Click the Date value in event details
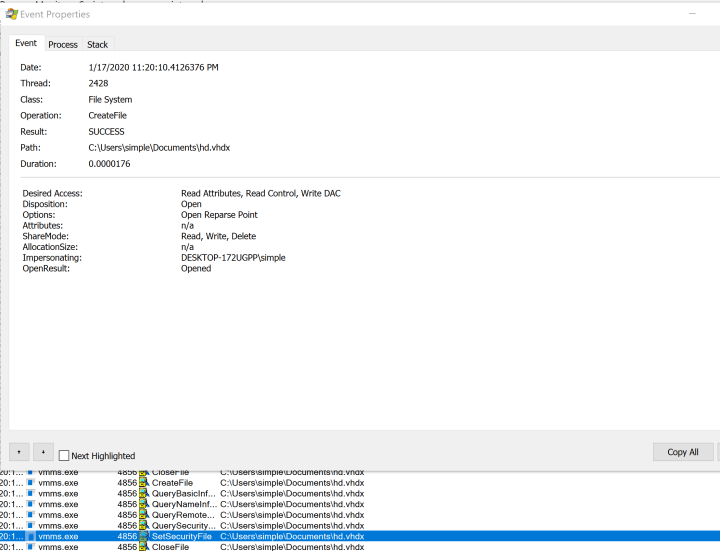Image resolution: width=720 pixels, height=551 pixels. tap(153, 68)
